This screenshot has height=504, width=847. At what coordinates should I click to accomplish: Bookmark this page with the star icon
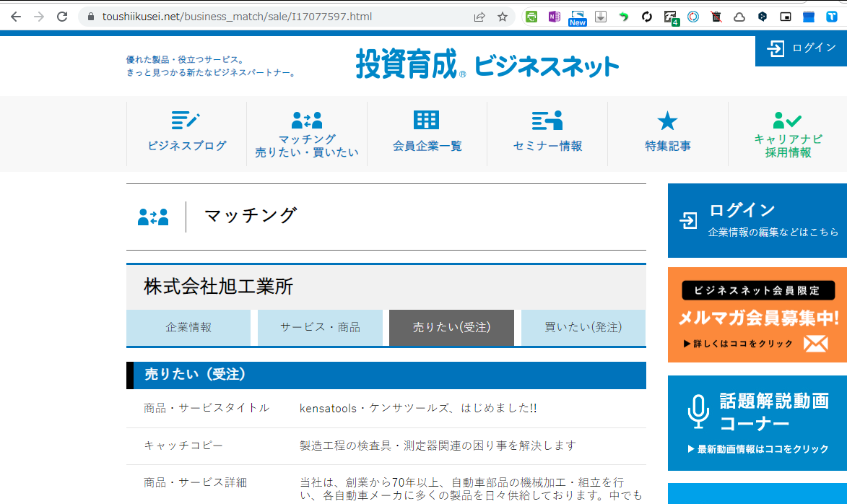pyautogui.click(x=503, y=17)
